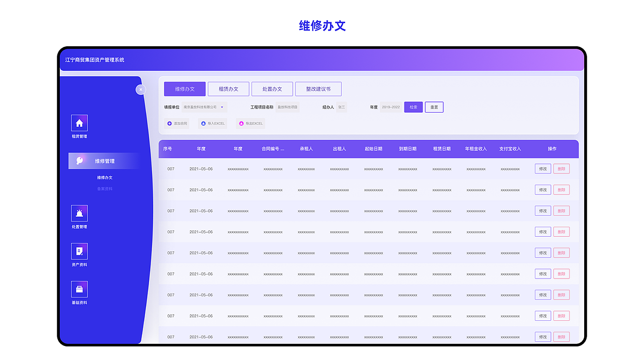644x362 pixels.
Task: Switch to the 处置办文 tab
Action: [x=272, y=88]
